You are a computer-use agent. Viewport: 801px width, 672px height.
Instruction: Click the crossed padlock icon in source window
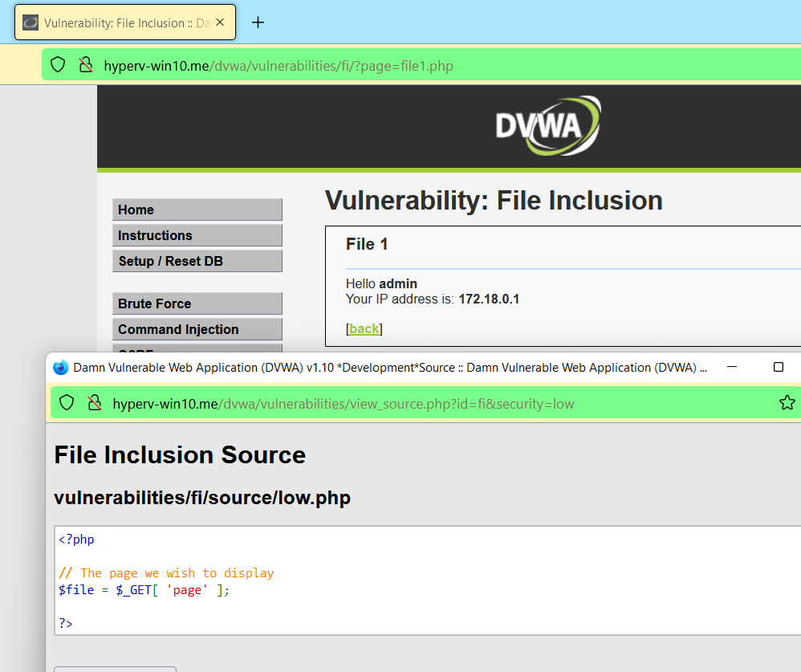[95, 403]
